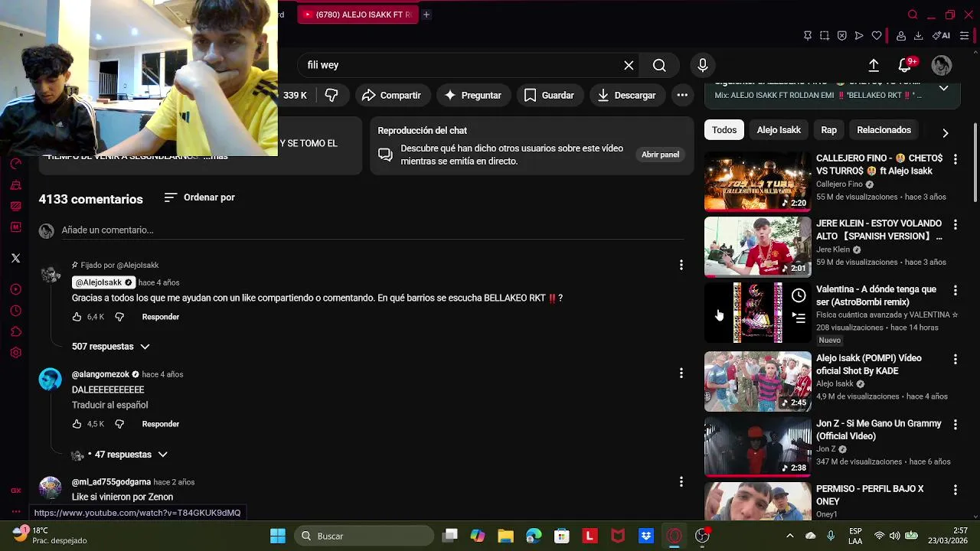Open Opera downloads icon

click(918, 36)
